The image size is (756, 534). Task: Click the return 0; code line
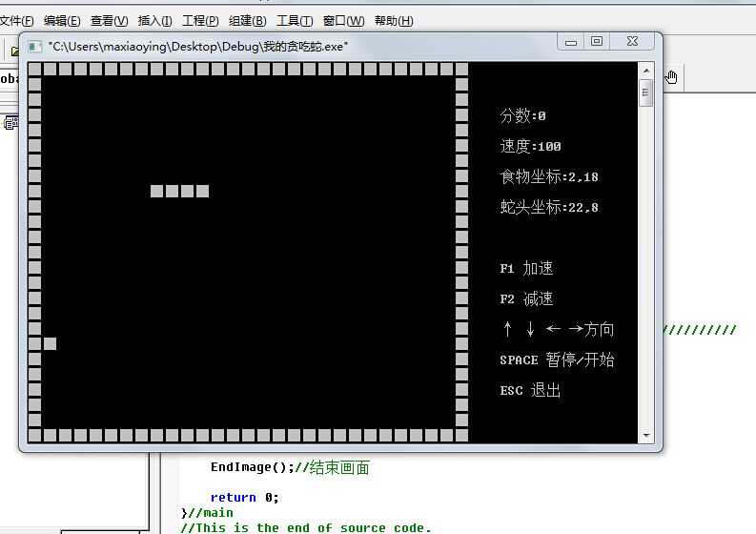point(244,498)
